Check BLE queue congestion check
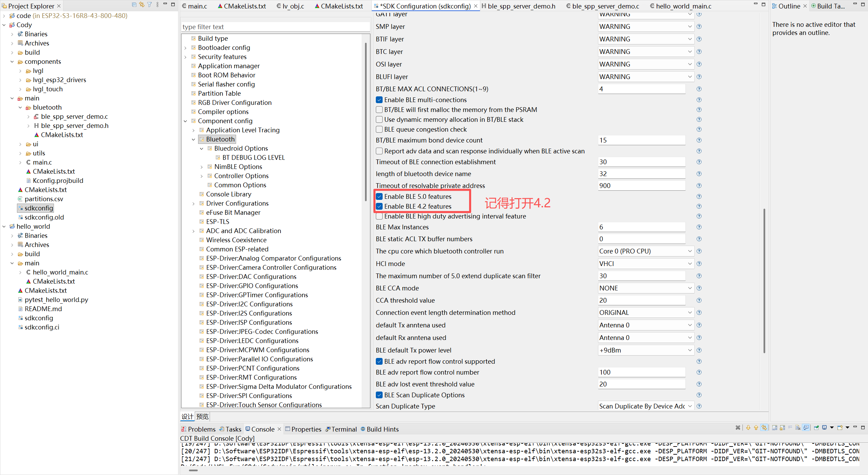This screenshot has height=475, width=868. pos(379,129)
